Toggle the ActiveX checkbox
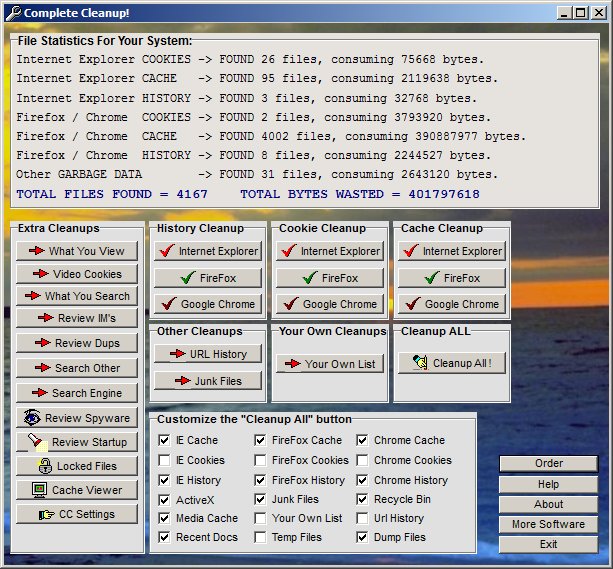This screenshot has width=613, height=569. tap(164, 500)
